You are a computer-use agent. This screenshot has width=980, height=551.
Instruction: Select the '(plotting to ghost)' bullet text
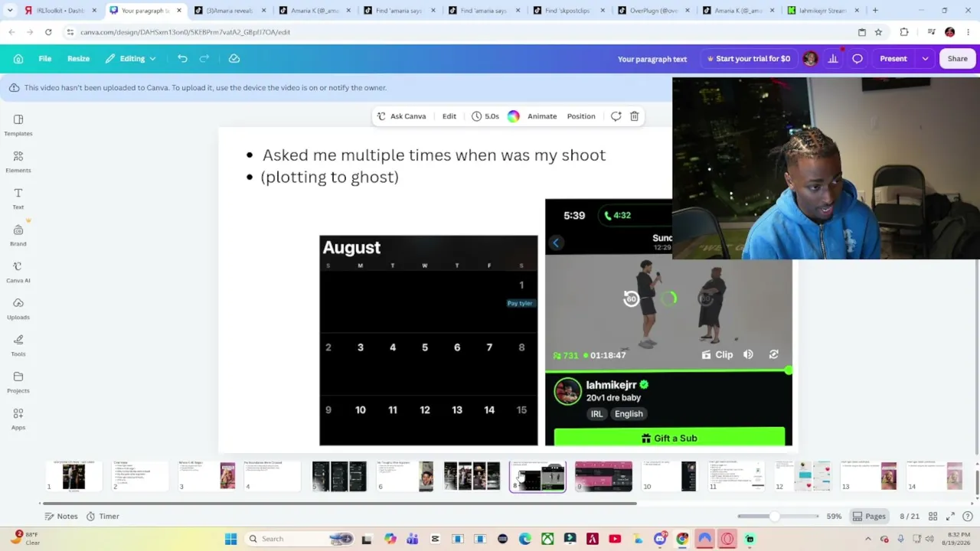point(330,177)
